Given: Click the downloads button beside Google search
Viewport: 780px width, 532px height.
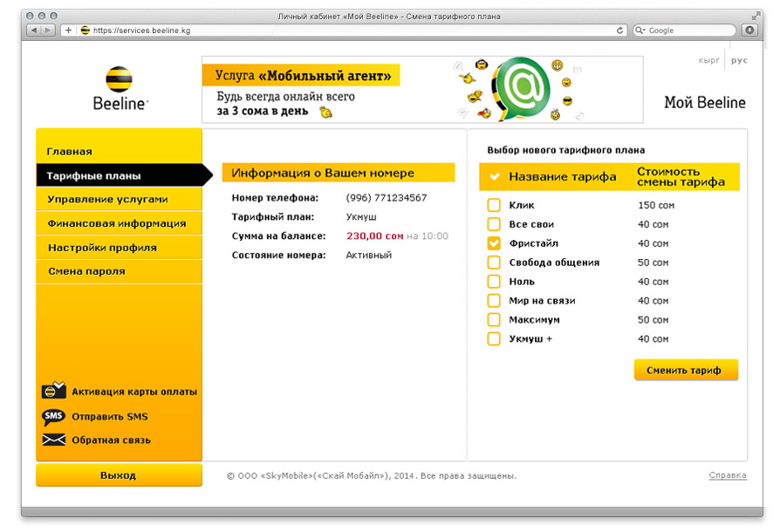Looking at the screenshot, I should [x=749, y=31].
